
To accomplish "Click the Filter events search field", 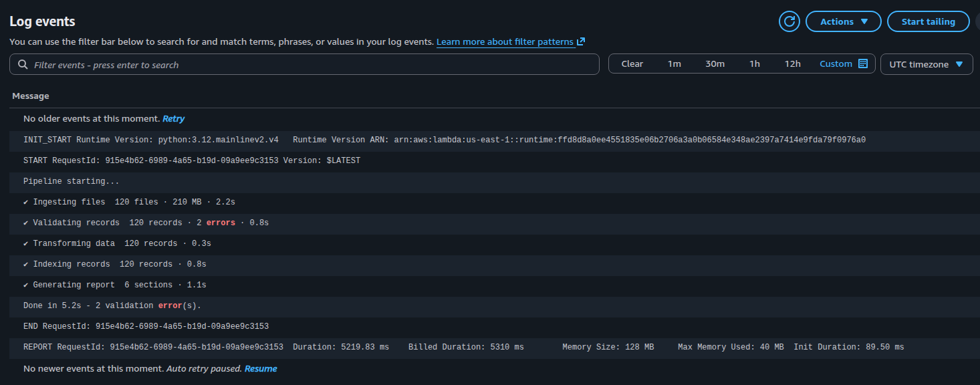I will pos(304,64).
